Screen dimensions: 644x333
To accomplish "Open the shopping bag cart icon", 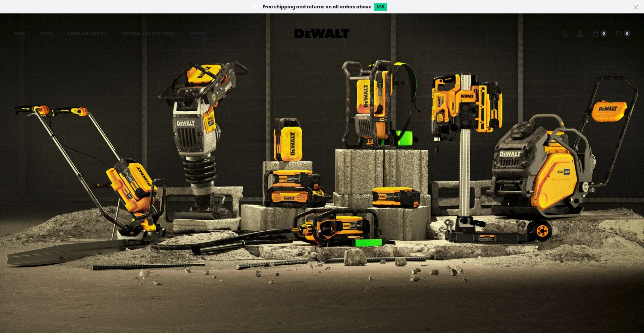I will [x=595, y=34].
